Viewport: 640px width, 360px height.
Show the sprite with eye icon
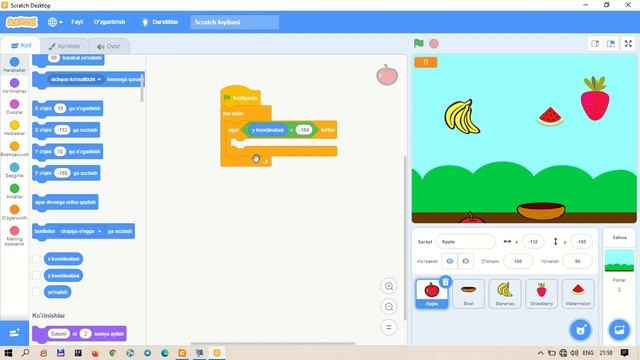pyautogui.click(x=450, y=261)
